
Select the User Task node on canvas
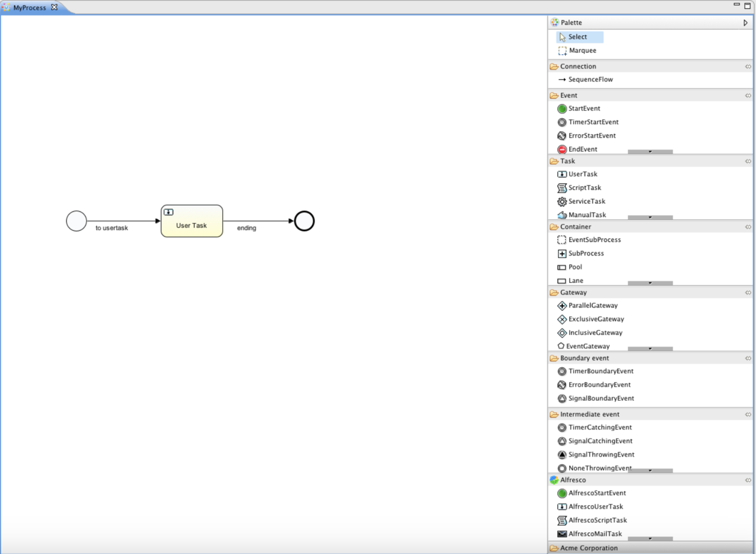pos(192,221)
